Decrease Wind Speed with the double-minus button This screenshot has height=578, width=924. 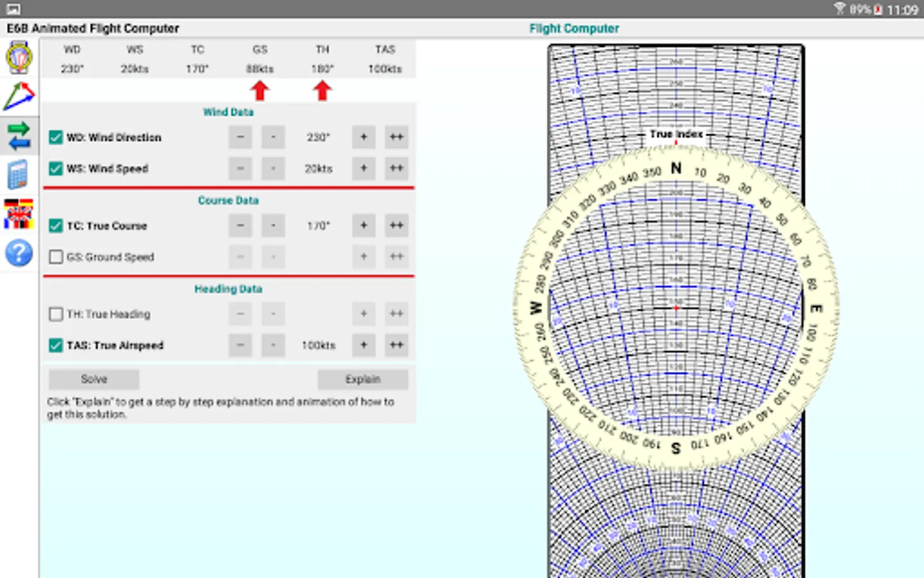(x=241, y=168)
